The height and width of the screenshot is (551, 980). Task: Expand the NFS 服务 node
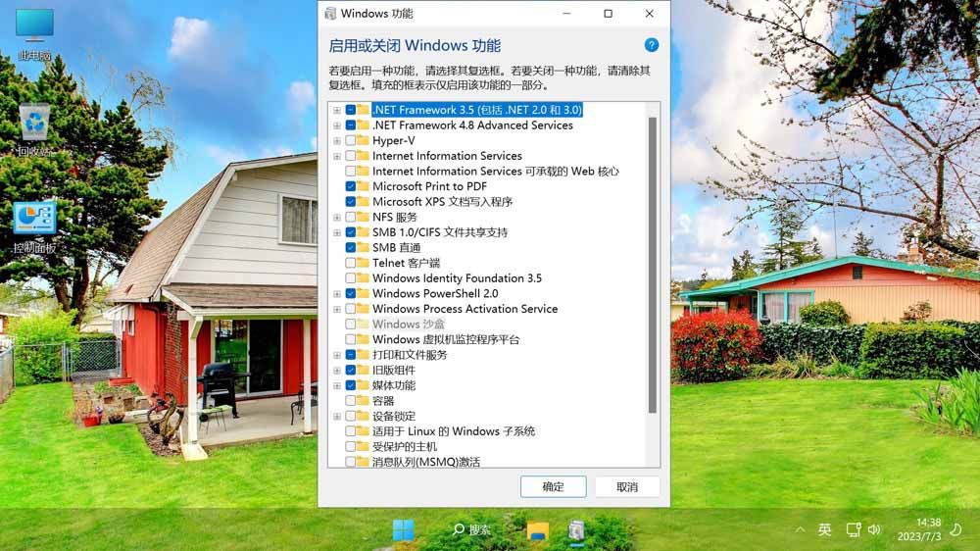pyautogui.click(x=337, y=217)
